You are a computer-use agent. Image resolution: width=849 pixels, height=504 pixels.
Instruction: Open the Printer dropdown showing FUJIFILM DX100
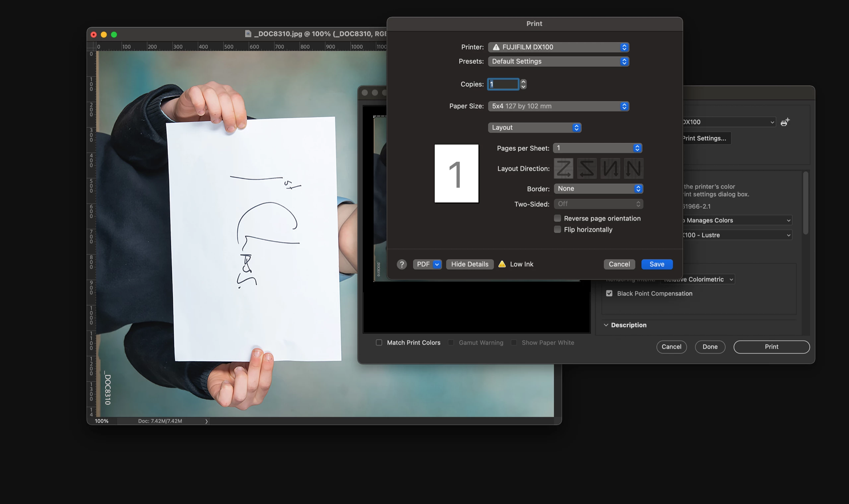click(558, 47)
